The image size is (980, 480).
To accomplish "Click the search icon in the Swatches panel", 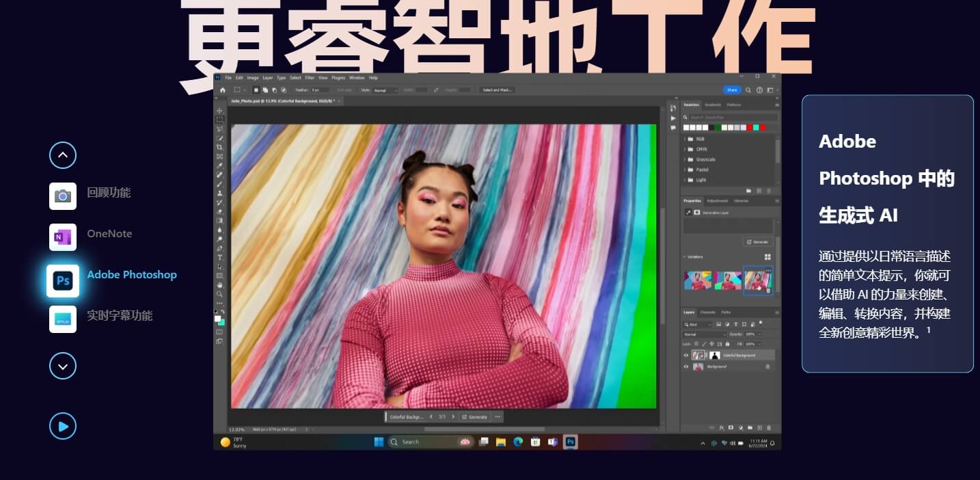I will 685,117.
